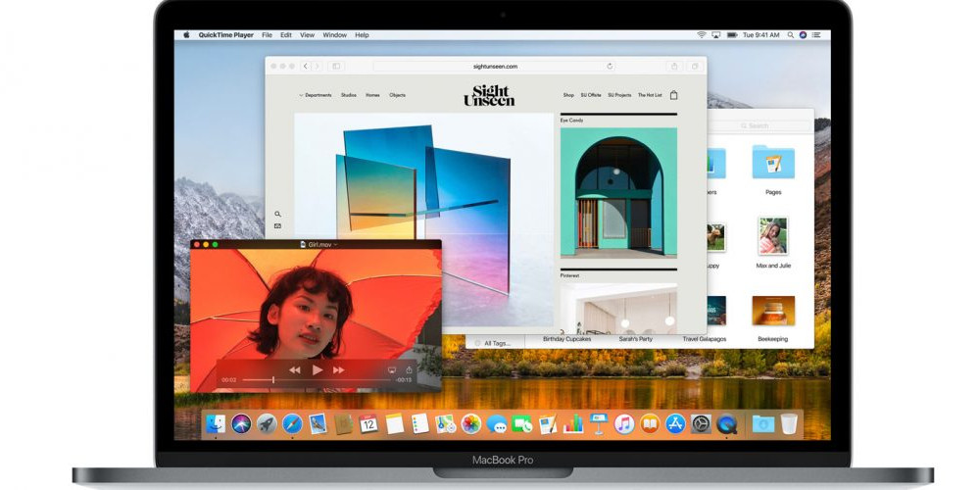Image resolution: width=980 pixels, height=490 pixels.
Task: Open the AirPlay icon in QuickTime controls
Action: click(x=392, y=370)
